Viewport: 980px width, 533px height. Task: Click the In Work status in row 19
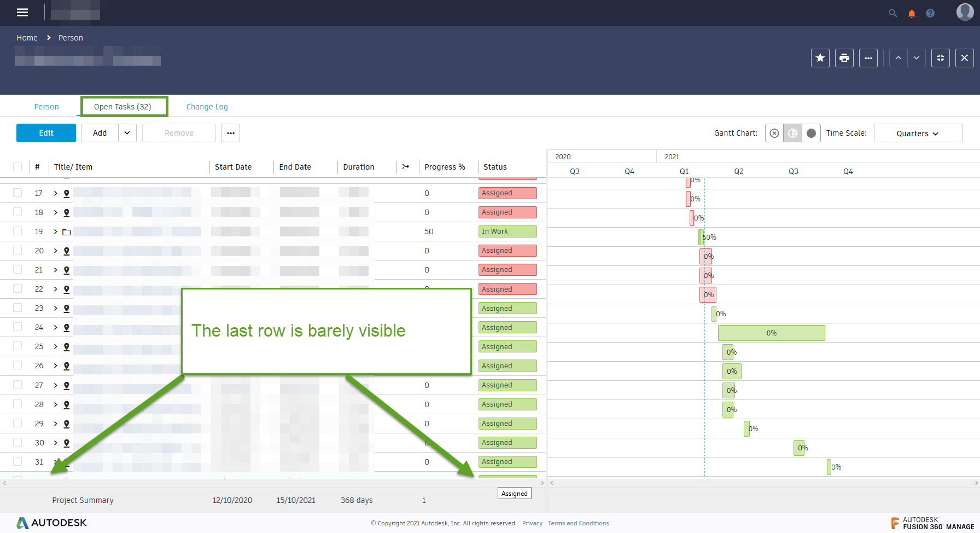[x=507, y=231]
